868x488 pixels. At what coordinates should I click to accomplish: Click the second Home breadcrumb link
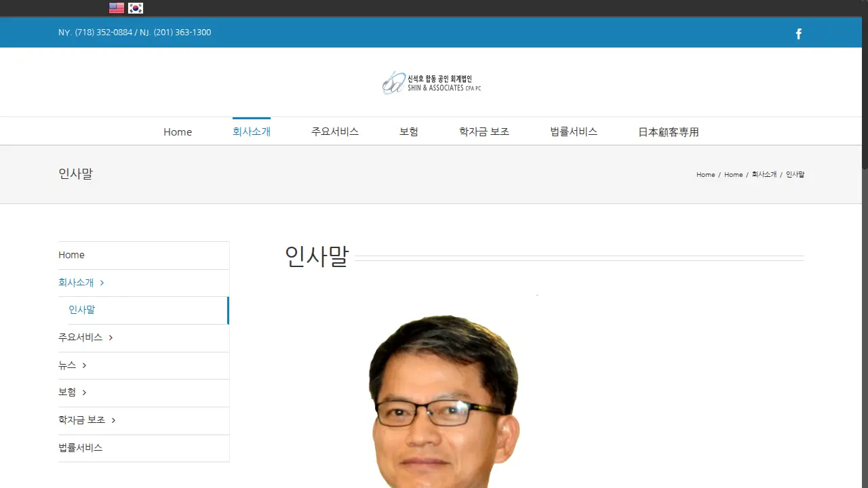click(x=733, y=174)
